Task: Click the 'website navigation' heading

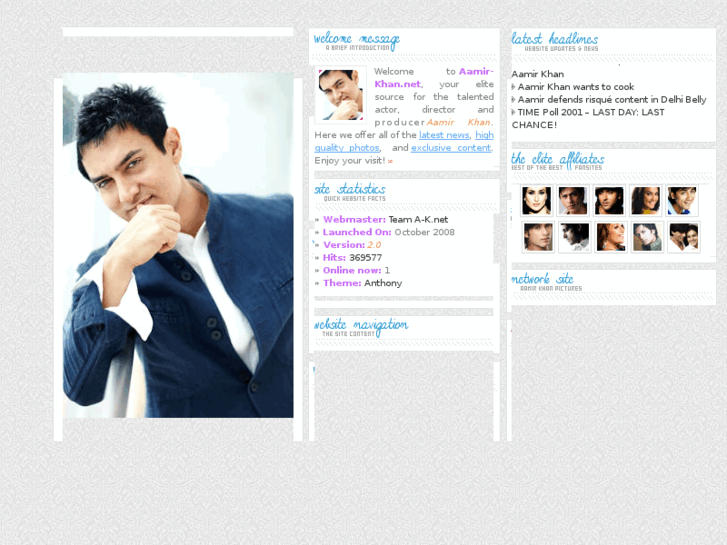Action: (361, 327)
